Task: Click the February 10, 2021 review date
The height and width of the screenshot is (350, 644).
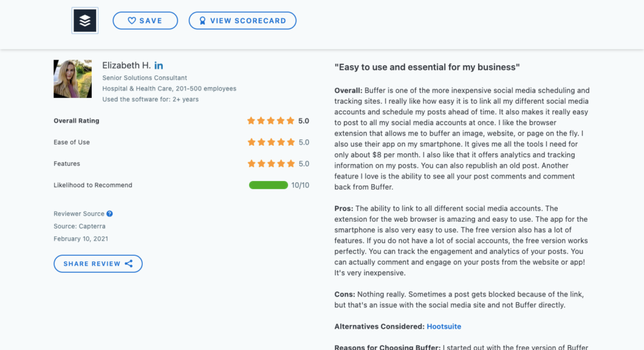Action: pos(81,238)
